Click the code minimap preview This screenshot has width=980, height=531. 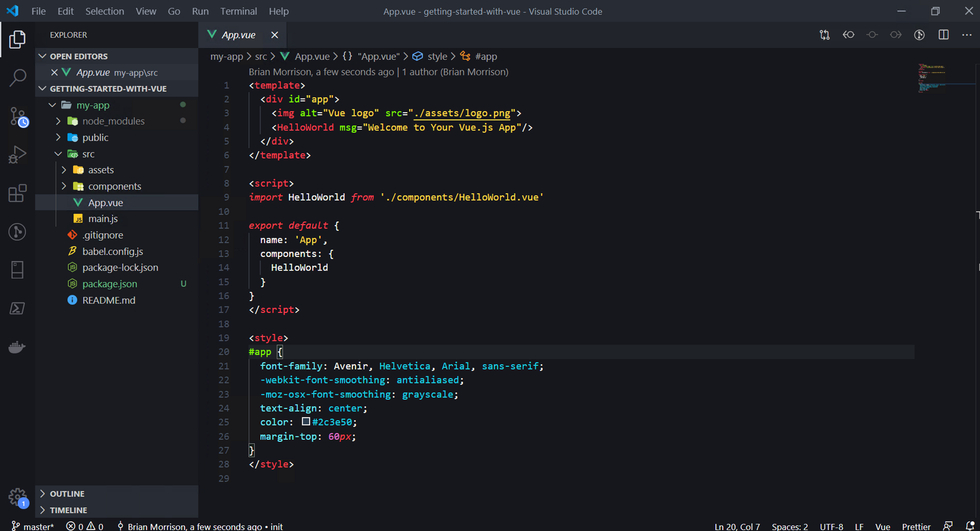click(931, 78)
